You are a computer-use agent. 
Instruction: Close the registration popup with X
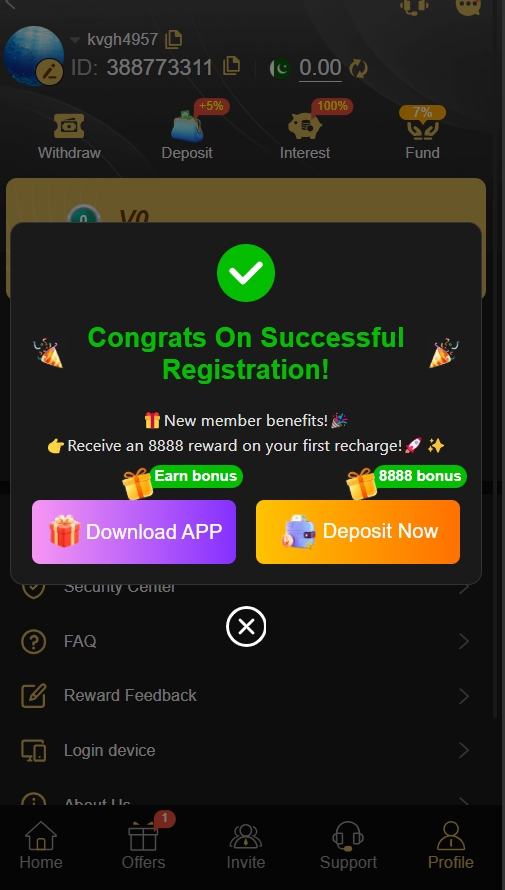pyautogui.click(x=246, y=627)
